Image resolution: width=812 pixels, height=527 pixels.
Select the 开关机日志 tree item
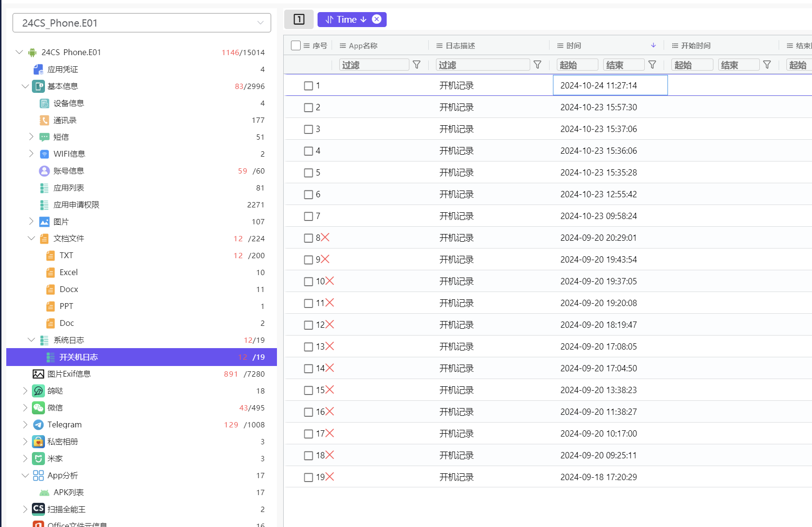click(x=142, y=357)
